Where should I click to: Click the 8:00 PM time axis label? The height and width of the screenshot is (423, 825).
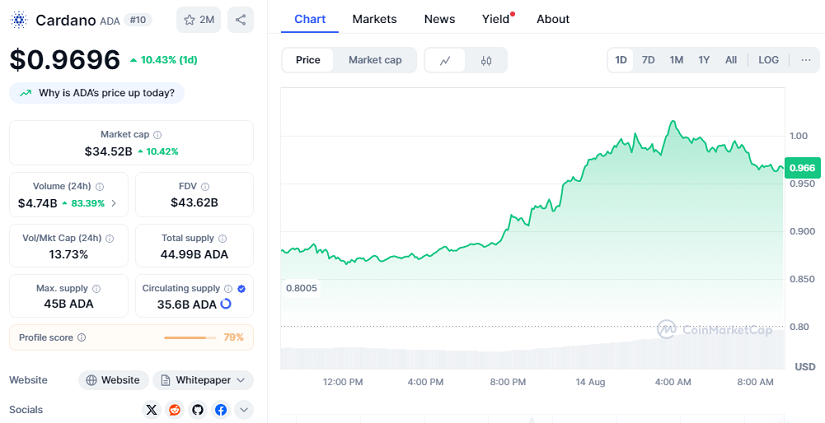[x=508, y=382]
